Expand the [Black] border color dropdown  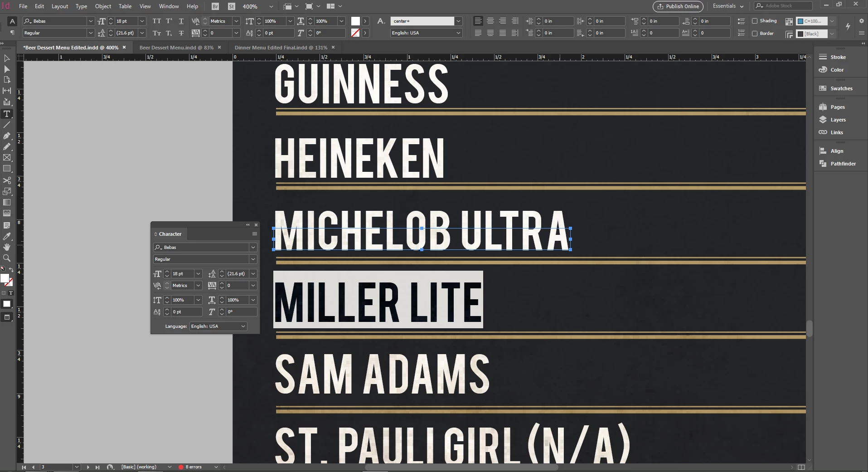tap(832, 33)
